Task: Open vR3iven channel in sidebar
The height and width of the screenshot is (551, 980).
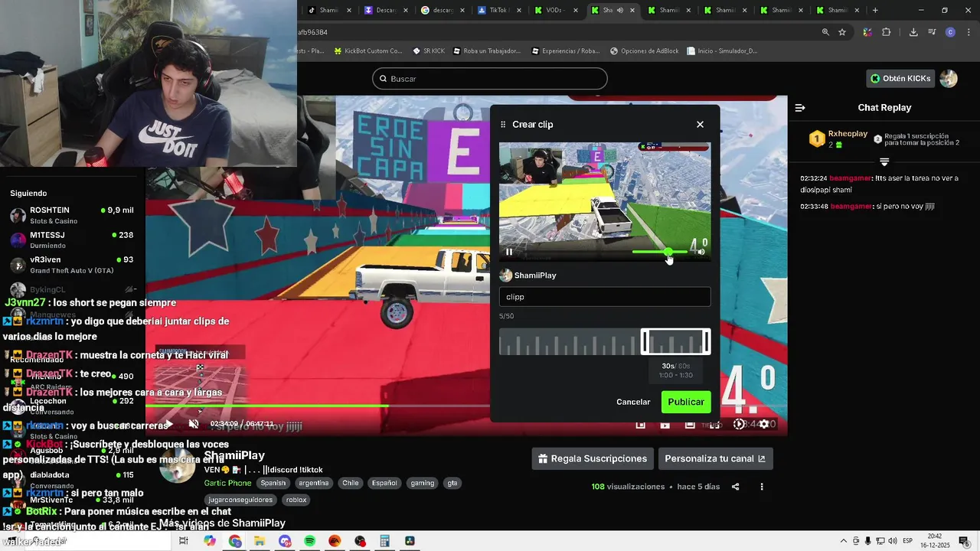Action: (x=73, y=265)
